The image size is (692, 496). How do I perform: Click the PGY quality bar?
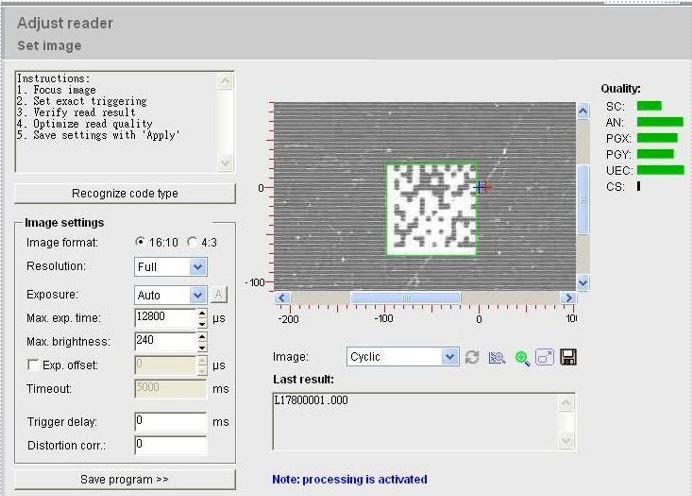tap(655, 154)
